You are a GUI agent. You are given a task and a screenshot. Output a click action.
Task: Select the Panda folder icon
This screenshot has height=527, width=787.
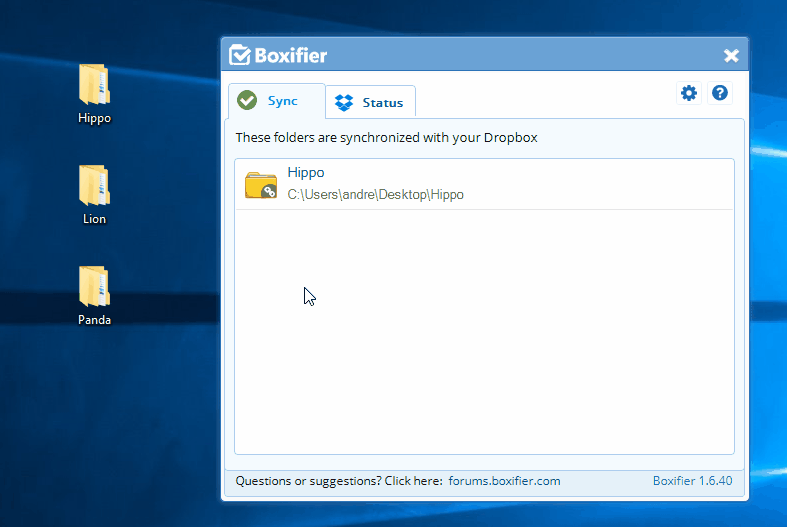94,286
